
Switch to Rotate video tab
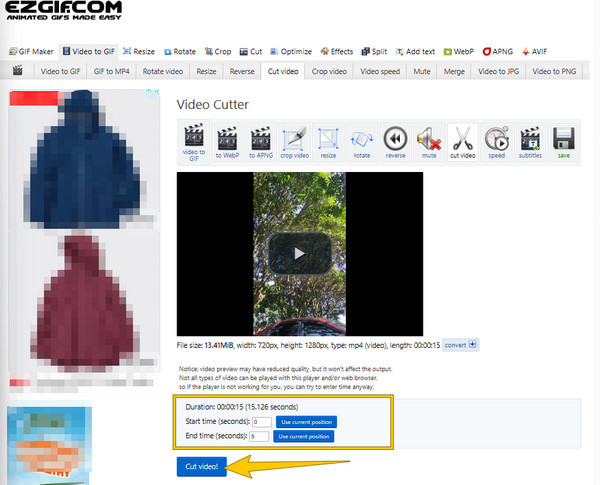[x=163, y=71]
